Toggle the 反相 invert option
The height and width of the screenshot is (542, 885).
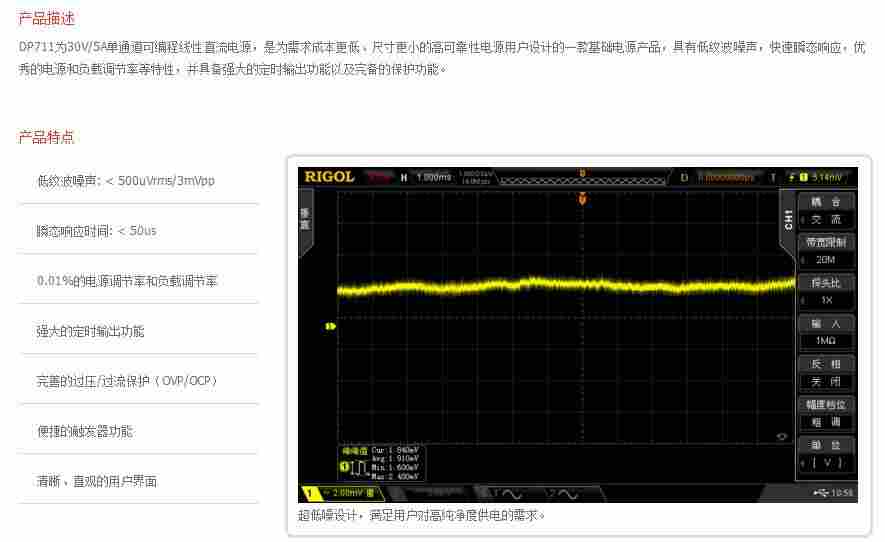tap(826, 373)
